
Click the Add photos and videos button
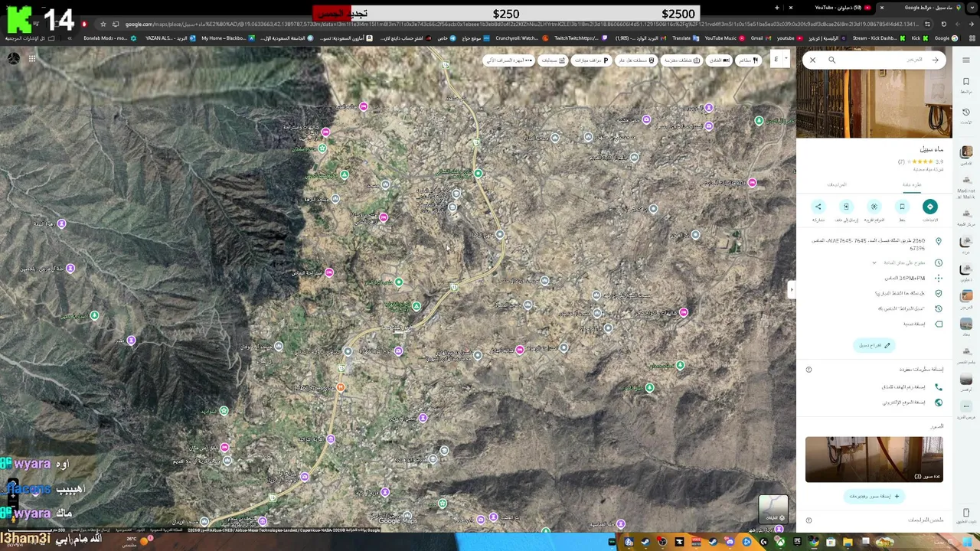point(874,496)
